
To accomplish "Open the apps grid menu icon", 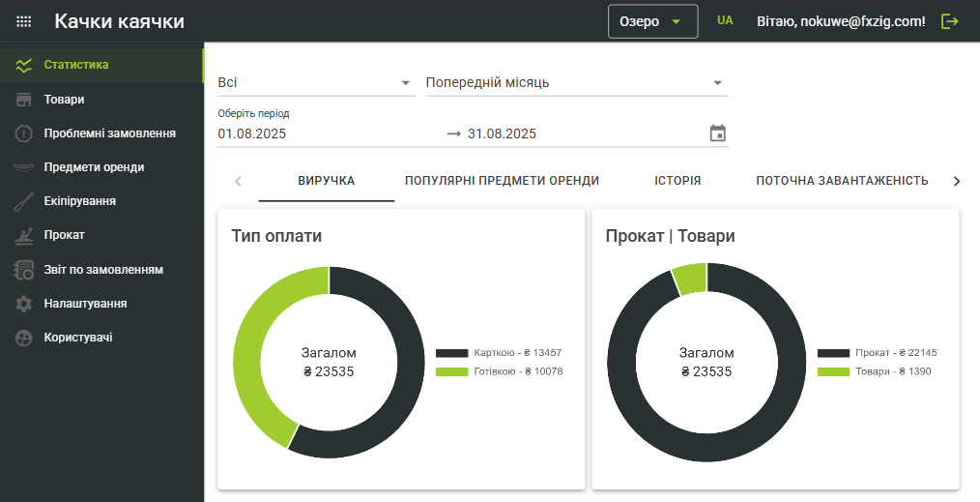I will pyautogui.click(x=24, y=21).
